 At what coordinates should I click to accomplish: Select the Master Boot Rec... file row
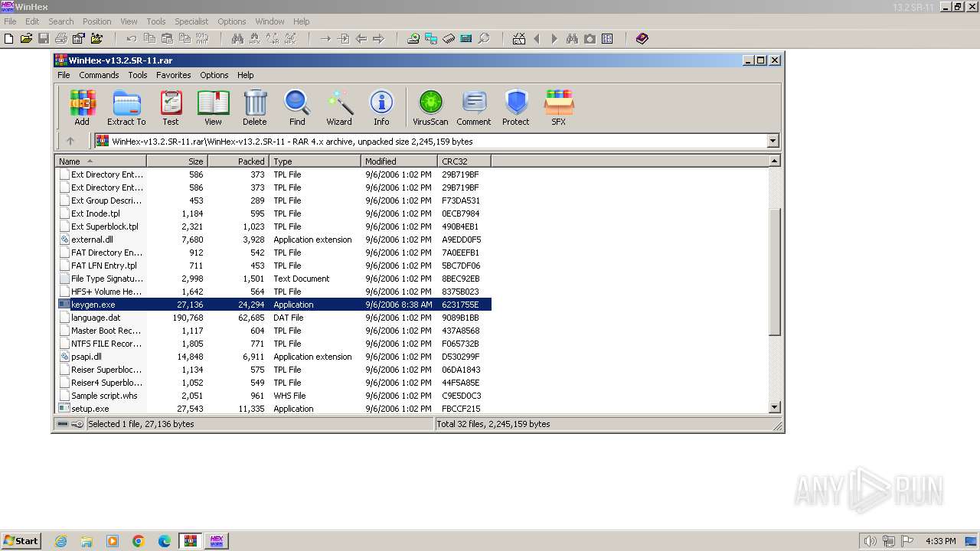click(x=275, y=331)
